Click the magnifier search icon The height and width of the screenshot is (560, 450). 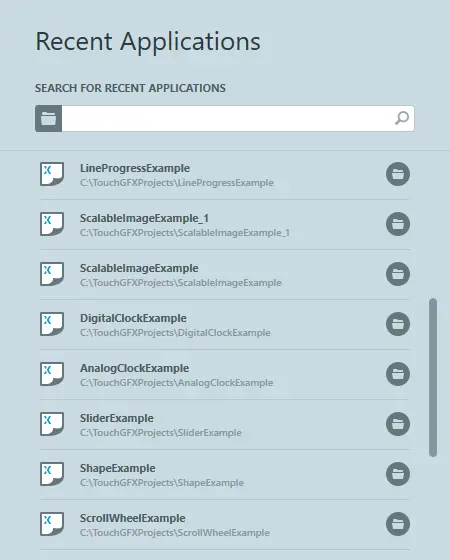402,118
